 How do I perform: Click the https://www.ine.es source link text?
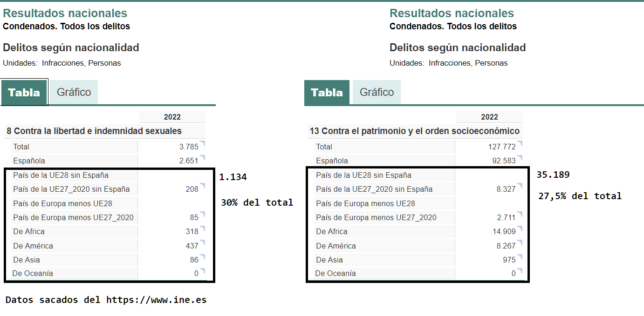(x=157, y=300)
